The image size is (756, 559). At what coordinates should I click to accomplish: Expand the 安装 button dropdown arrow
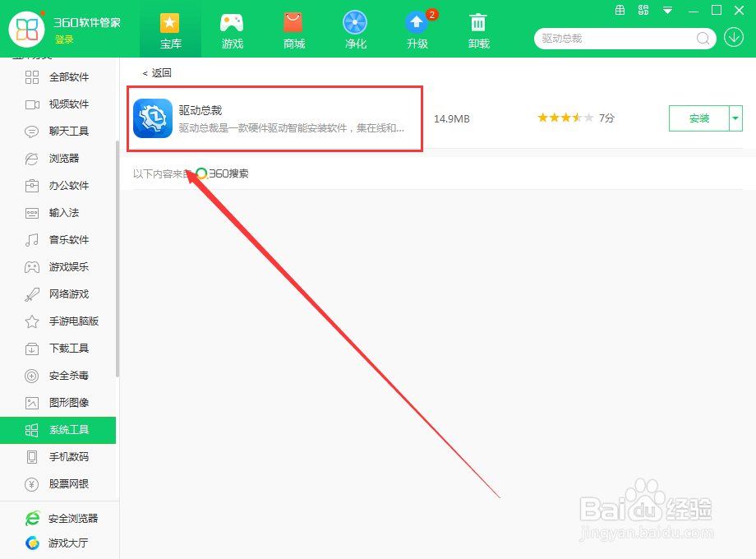tap(735, 118)
